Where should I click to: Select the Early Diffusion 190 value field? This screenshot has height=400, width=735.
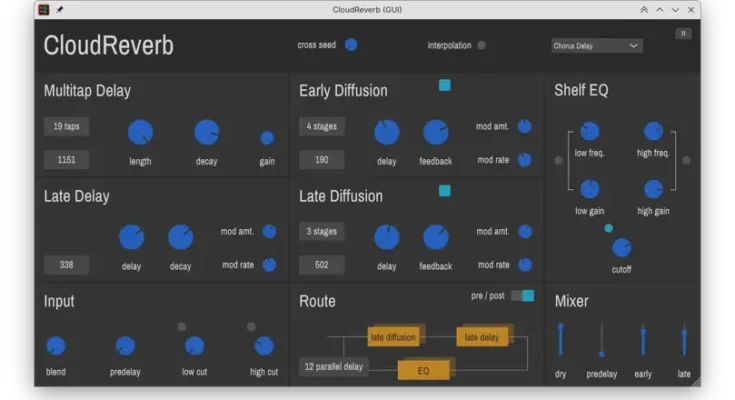[322, 159]
